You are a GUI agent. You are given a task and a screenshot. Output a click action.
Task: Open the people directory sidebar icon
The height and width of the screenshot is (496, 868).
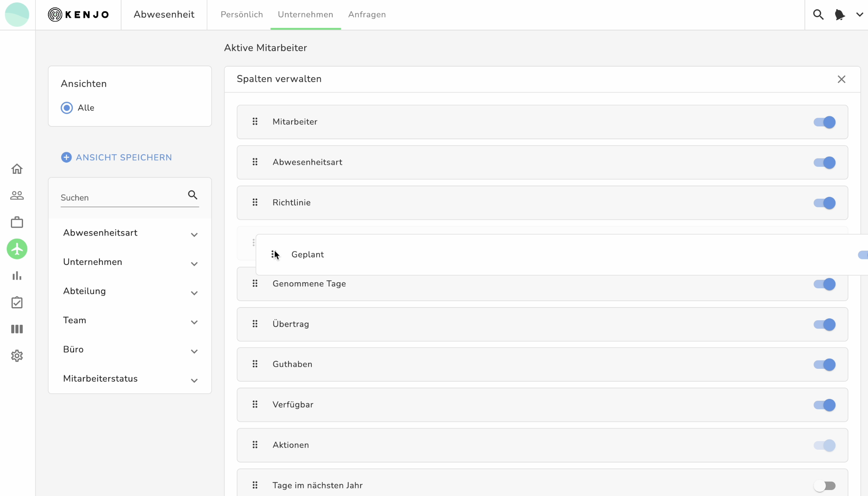click(x=17, y=195)
